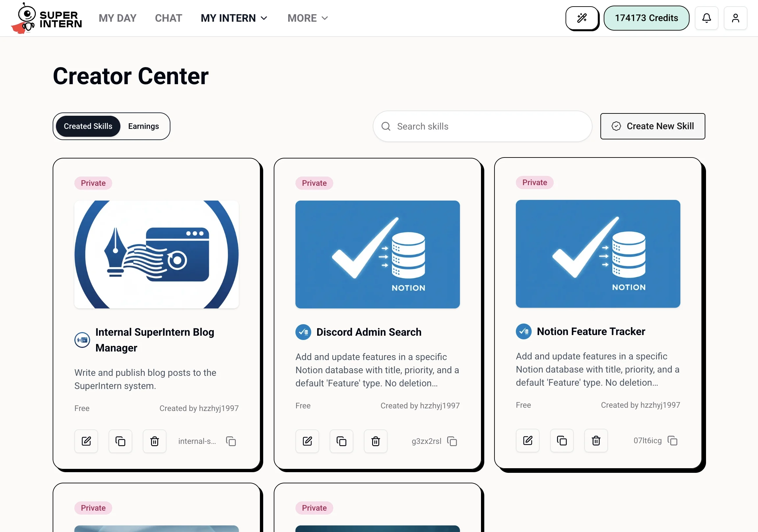The image size is (758, 532).
Task: Click Internal SuperIntern Blog Manager title
Action: 155,340
